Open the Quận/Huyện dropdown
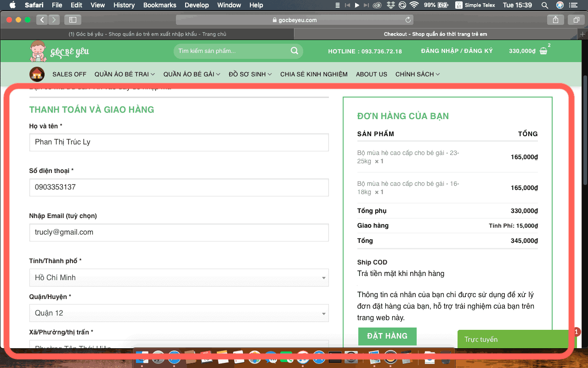The width and height of the screenshot is (588, 368). point(179,313)
